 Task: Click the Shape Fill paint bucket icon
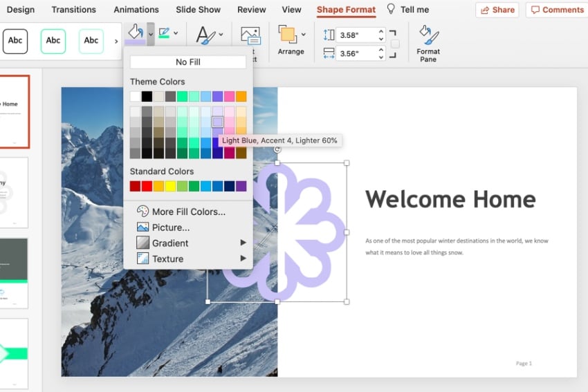134,33
